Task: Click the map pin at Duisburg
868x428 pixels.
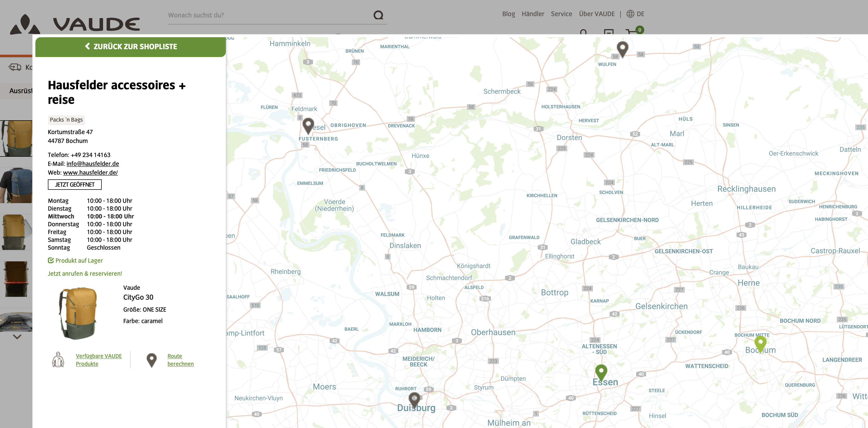Action: coord(414,400)
